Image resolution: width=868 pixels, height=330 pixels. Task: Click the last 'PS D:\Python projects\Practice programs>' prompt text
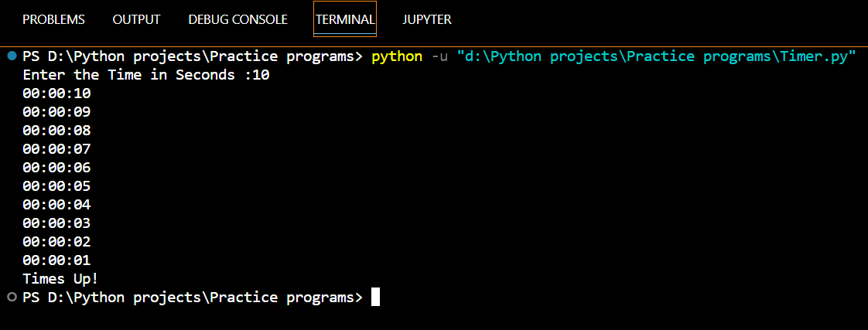click(x=193, y=298)
